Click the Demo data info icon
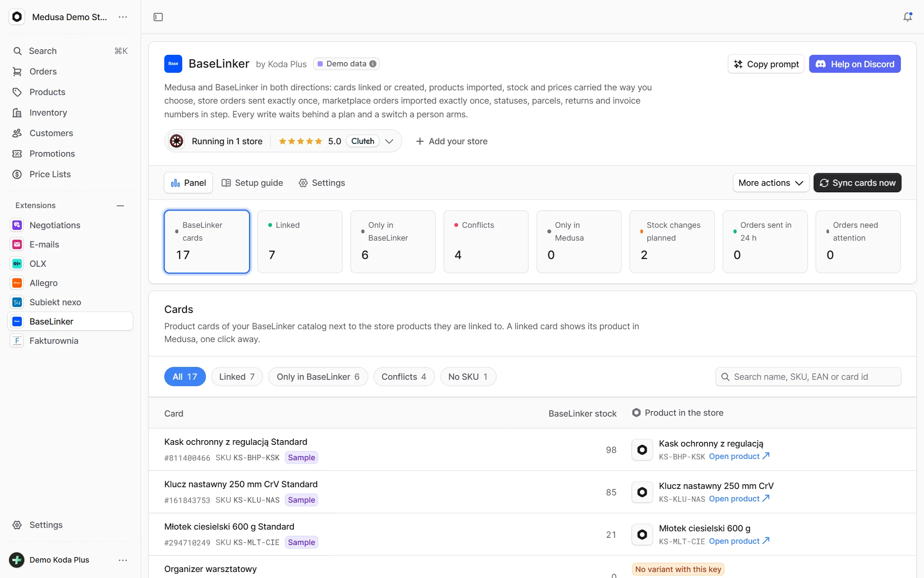The height and width of the screenshot is (578, 924). 373,64
